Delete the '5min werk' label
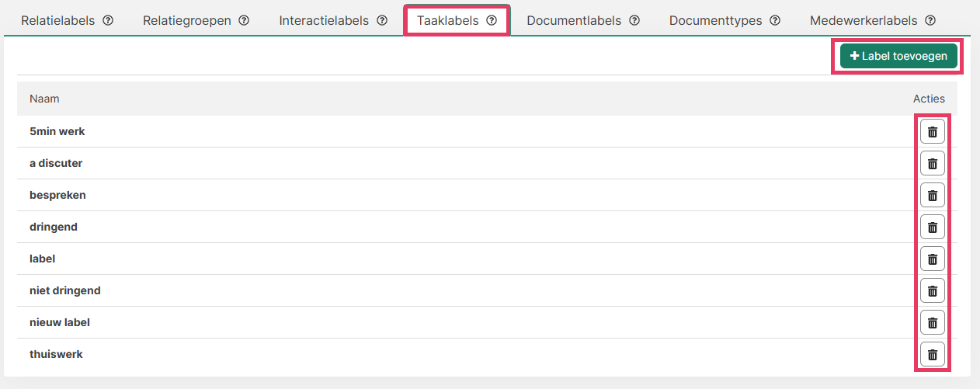This screenshot has width=980, height=389. point(932,132)
